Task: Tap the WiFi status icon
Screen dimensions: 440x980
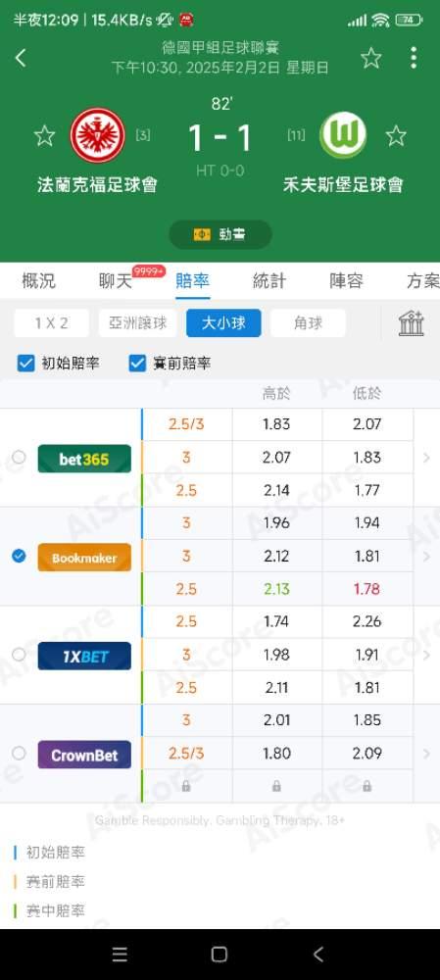Action: point(380,20)
